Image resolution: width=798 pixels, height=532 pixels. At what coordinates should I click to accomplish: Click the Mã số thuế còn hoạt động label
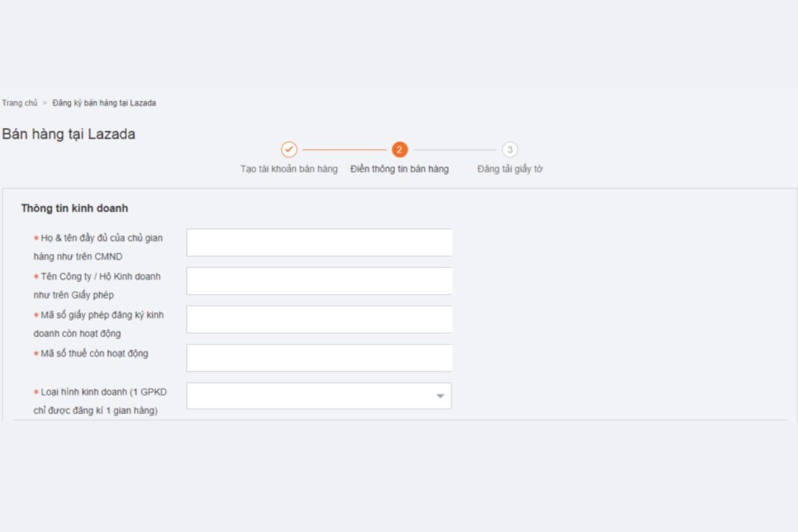91,354
